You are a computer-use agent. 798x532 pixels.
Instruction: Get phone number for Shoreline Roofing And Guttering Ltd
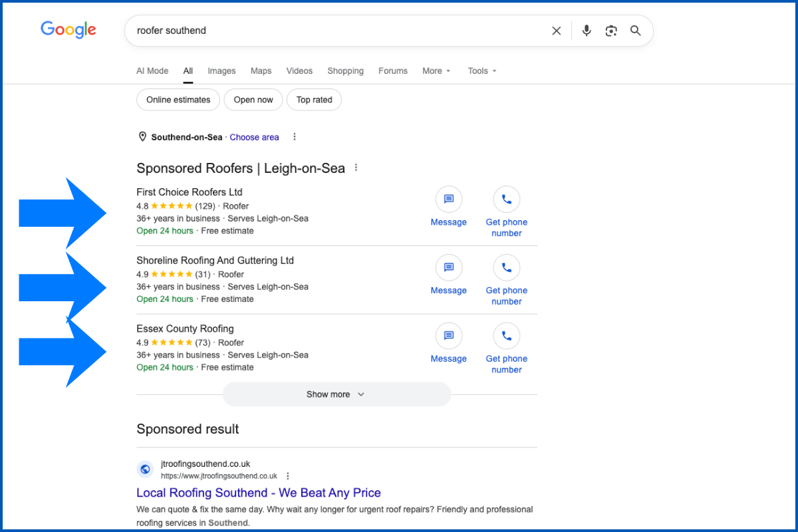tap(507, 267)
